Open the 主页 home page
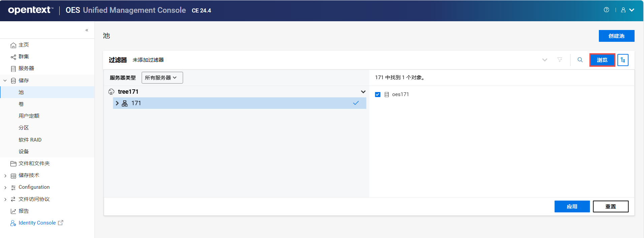 pyautogui.click(x=24, y=45)
